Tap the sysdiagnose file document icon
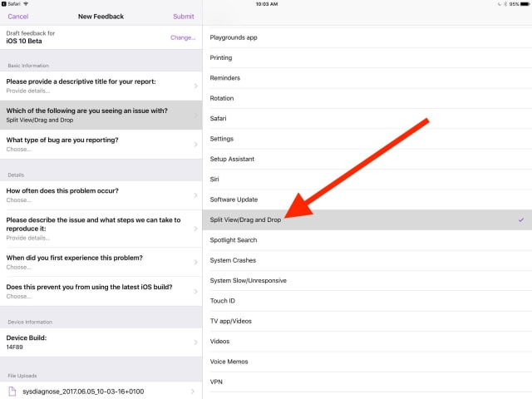 pos(12,392)
